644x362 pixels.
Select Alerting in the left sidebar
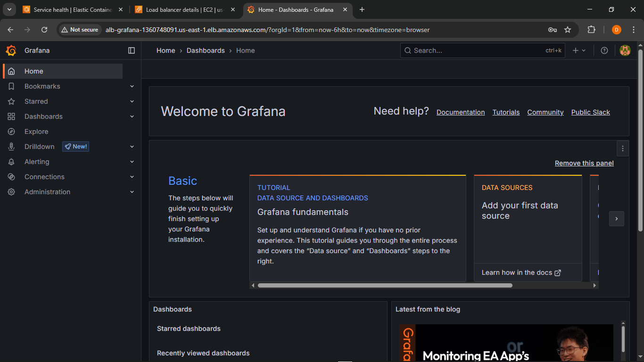pyautogui.click(x=36, y=161)
